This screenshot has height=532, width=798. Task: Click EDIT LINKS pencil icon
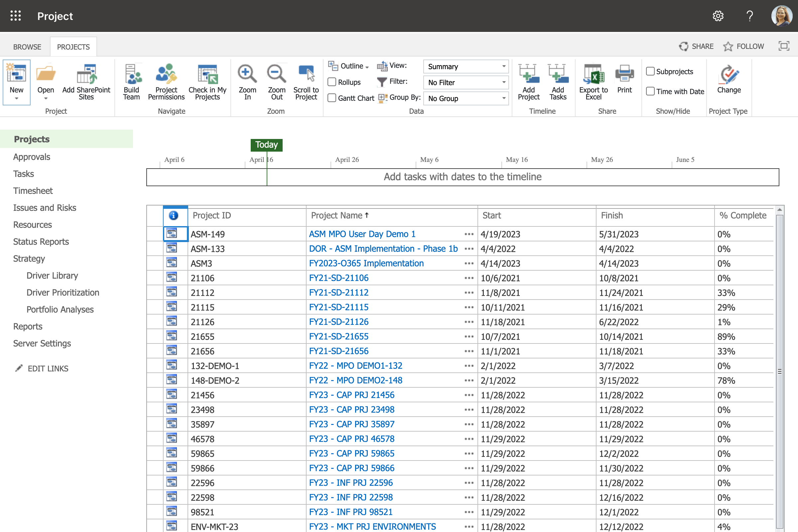click(19, 368)
